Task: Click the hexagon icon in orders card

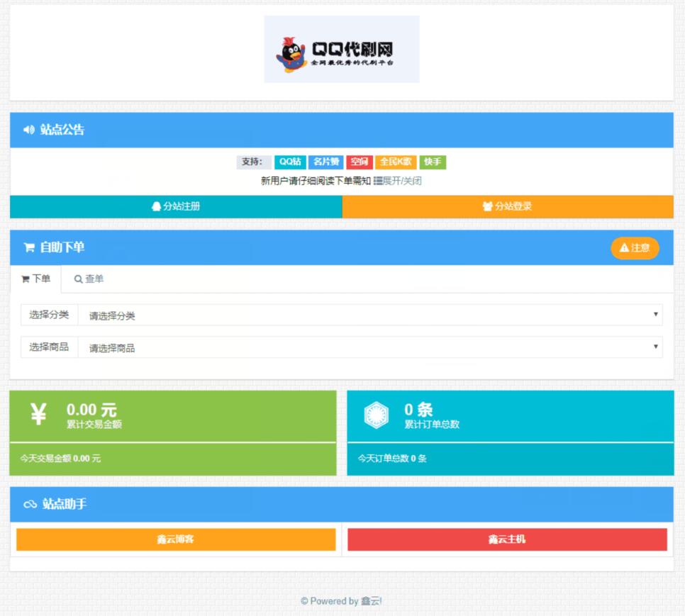Action: coord(376,415)
